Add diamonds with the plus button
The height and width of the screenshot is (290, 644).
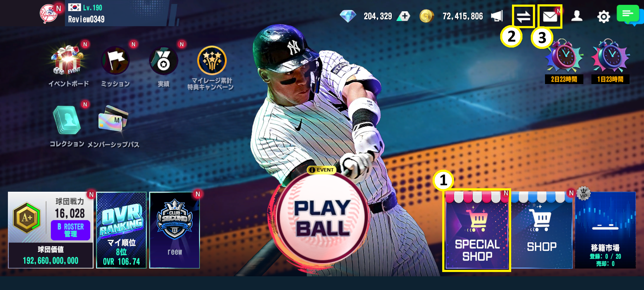click(x=405, y=16)
